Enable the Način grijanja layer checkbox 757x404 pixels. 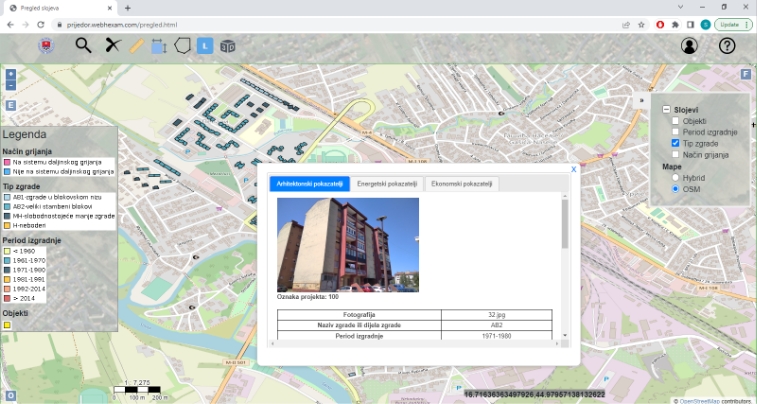pos(676,155)
